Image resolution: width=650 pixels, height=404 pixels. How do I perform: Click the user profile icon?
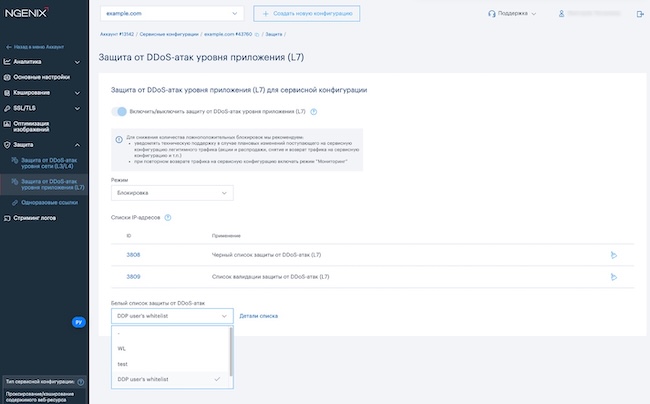click(562, 14)
